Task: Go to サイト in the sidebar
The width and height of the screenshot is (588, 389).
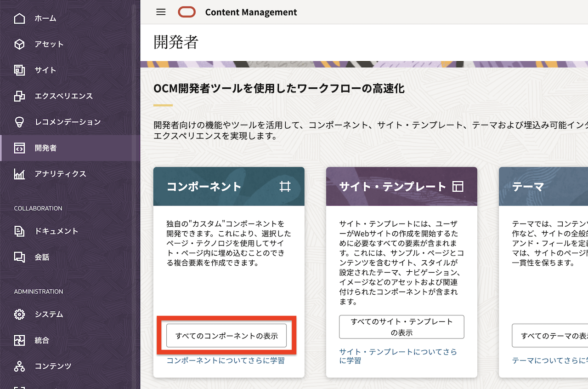Action: coord(70,70)
